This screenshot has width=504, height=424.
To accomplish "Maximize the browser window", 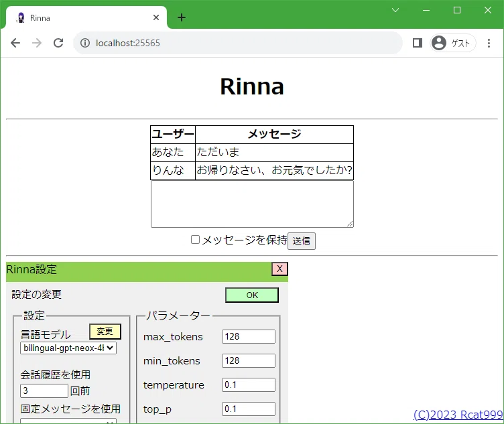I will point(457,10).
